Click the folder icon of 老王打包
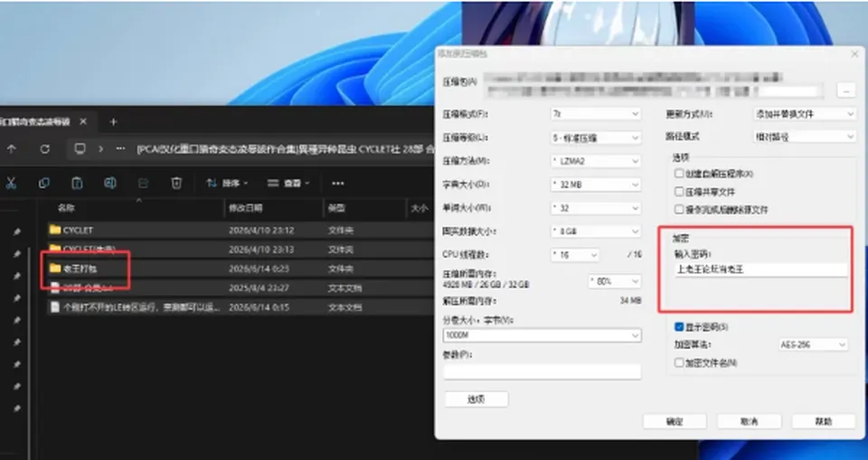Viewport: 868px width, 460px height. pos(55,268)
